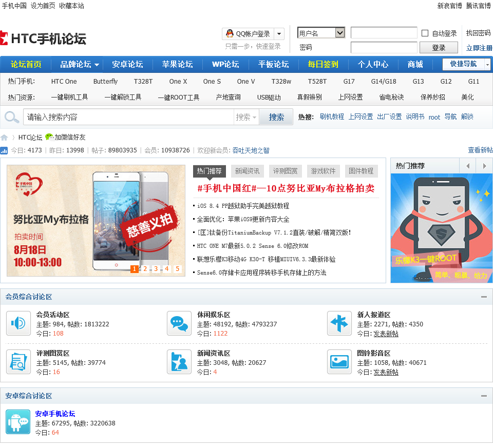
Task: Click the 新浪官博 link
Action: tap(450, 6)
